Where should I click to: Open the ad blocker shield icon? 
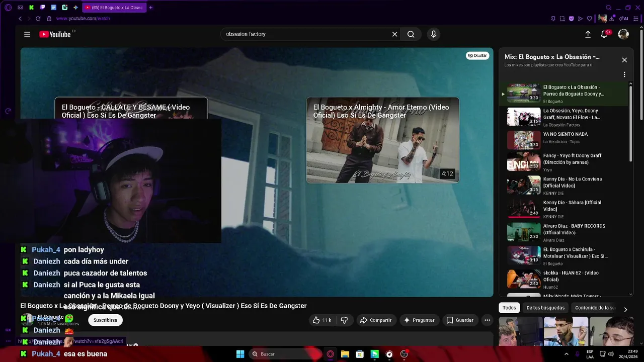[x=571, y=19]
